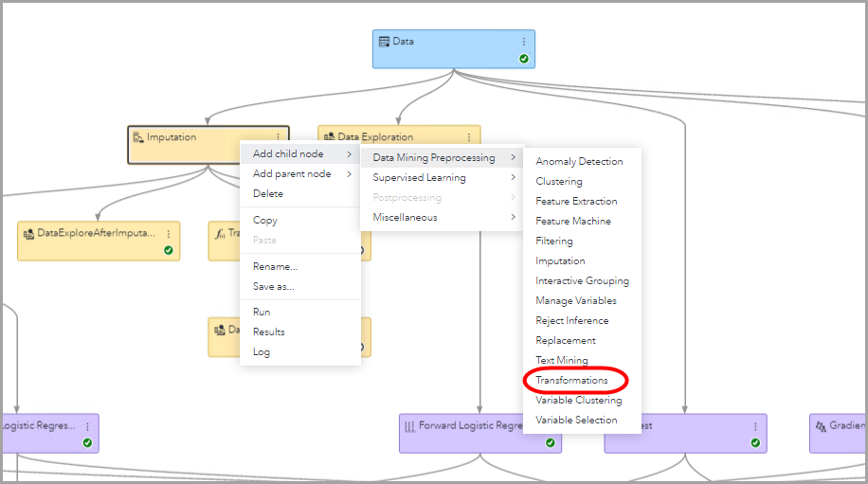Click the Gradient node icon

click(821, 426)
